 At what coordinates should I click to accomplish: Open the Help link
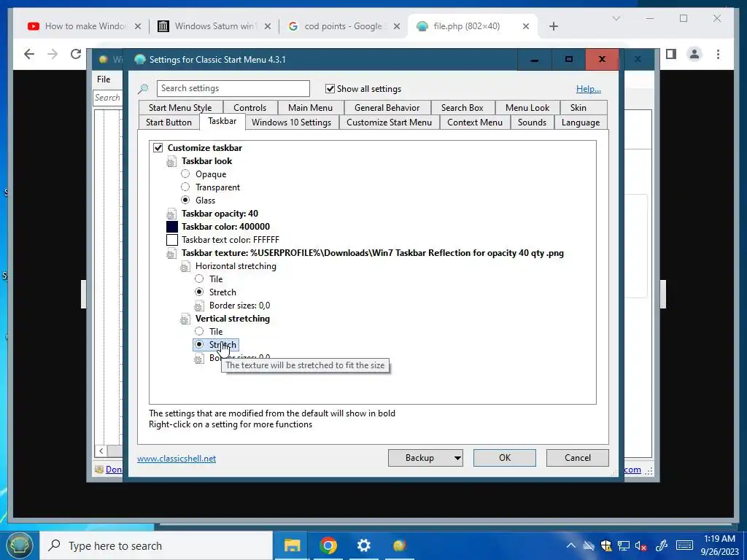click(589, 89)
